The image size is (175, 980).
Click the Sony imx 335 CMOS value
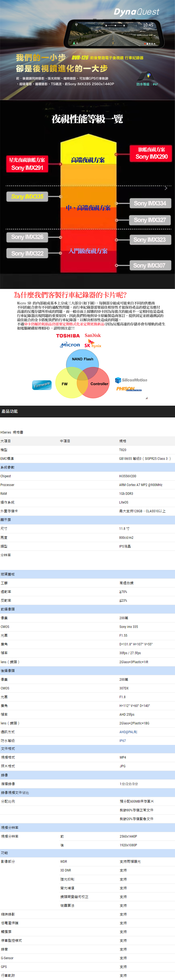coord(129,627)
